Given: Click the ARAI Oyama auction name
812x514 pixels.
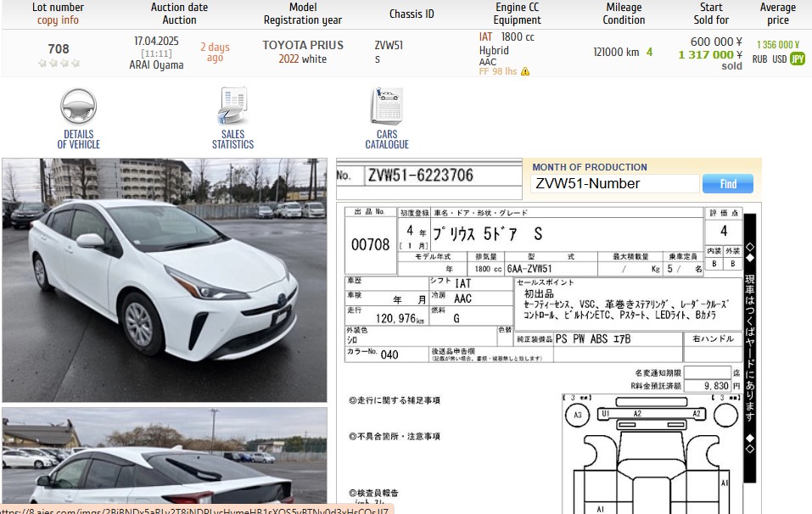Looking at the screenshot, I should (x=156, y=65).
